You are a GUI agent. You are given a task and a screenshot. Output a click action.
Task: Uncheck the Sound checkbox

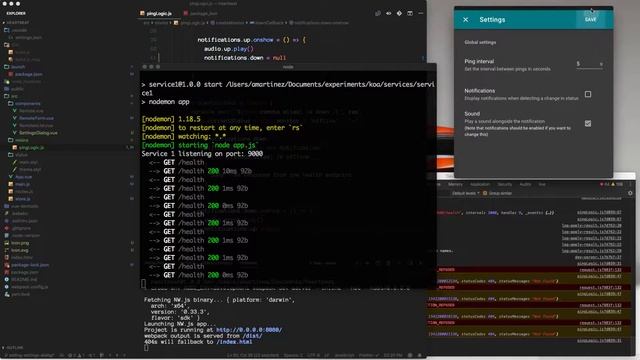click(588, 123)
